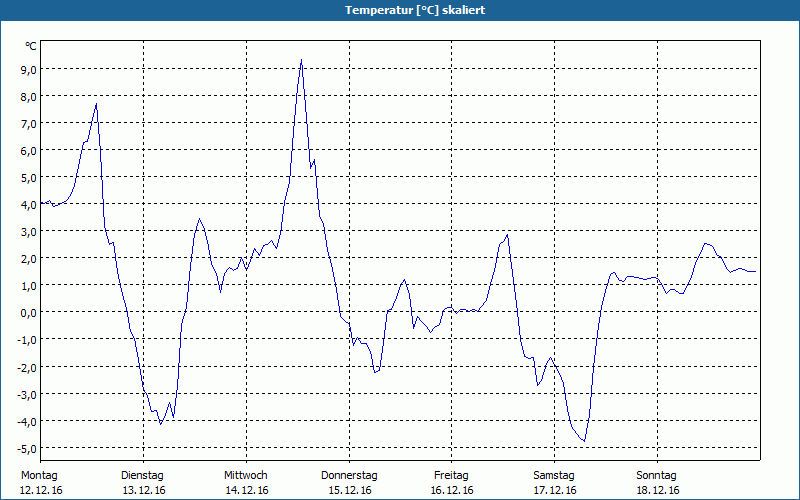Click the 3,0 y-axis label
The height and width of the screenshot is (500, 800).
click(x=28, y=232)
